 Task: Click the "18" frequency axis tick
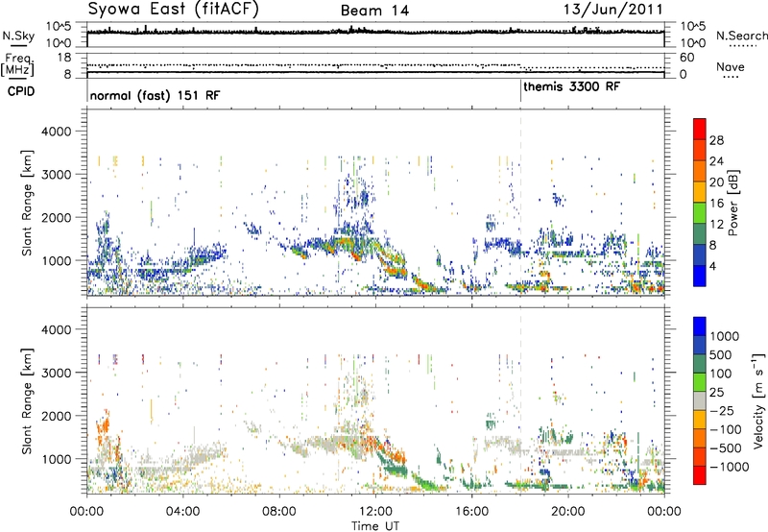coord(64,58)
